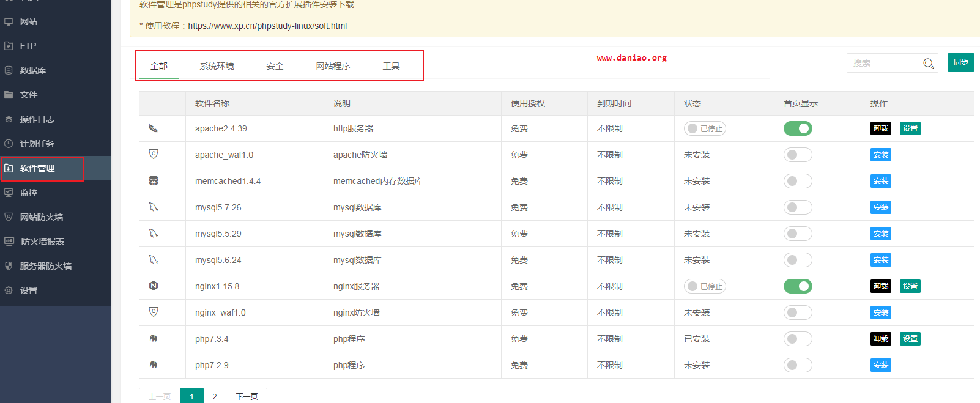The height and width of the screenshot is (403, 980).
Task: Toggle 已停止 status switch for apache2.4.39
Action: pyautogui.click(x=705, y=128)
